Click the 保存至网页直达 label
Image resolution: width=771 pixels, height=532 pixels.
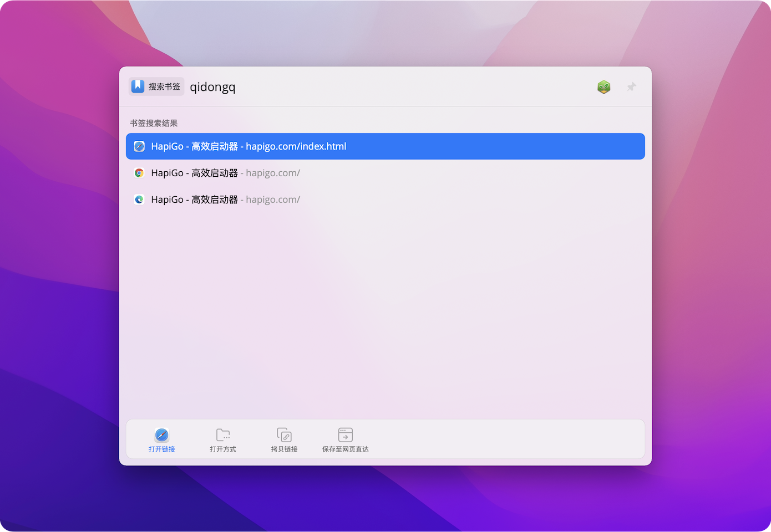coord(346,449)
